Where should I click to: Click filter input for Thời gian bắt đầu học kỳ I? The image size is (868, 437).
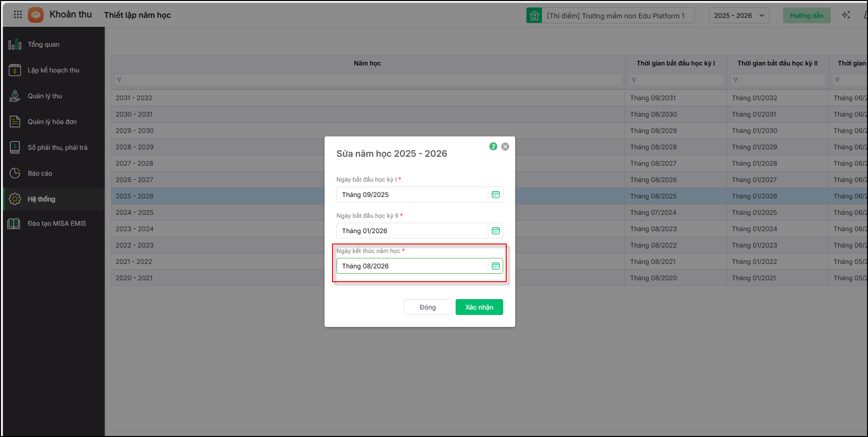click(x=676, y=80)
